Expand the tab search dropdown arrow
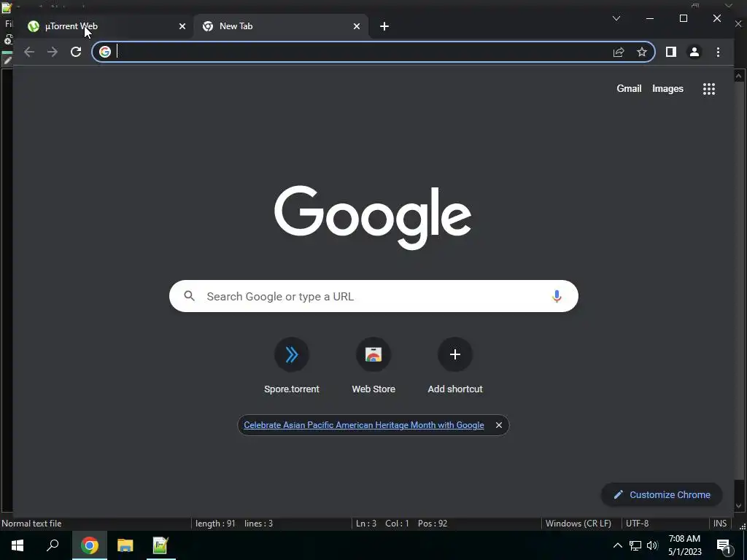This screenshot has width=747, height=560. point(616,18)
